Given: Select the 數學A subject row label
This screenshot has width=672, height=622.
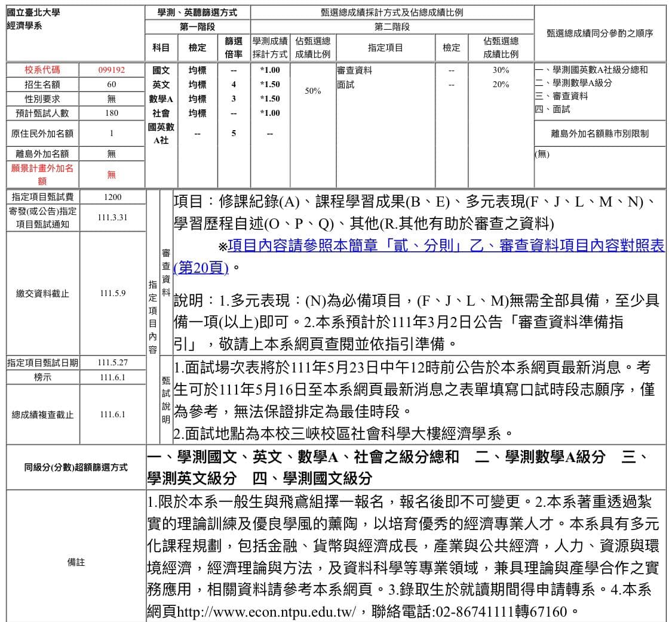Looking at the screenshot, I should tap(161, 99).
